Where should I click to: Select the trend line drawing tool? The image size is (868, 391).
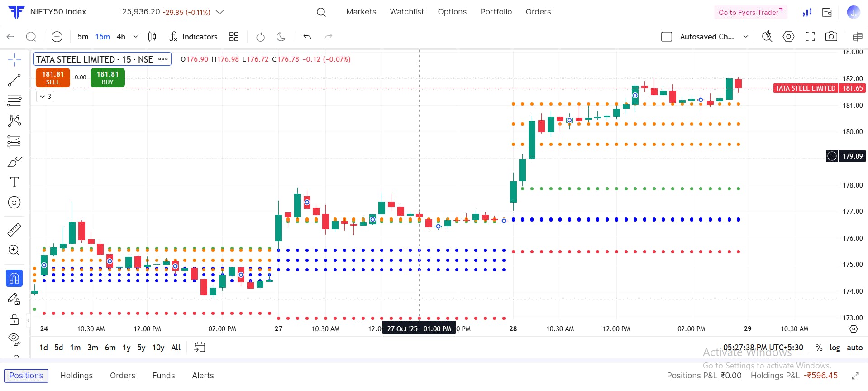(x=14, y=80)
